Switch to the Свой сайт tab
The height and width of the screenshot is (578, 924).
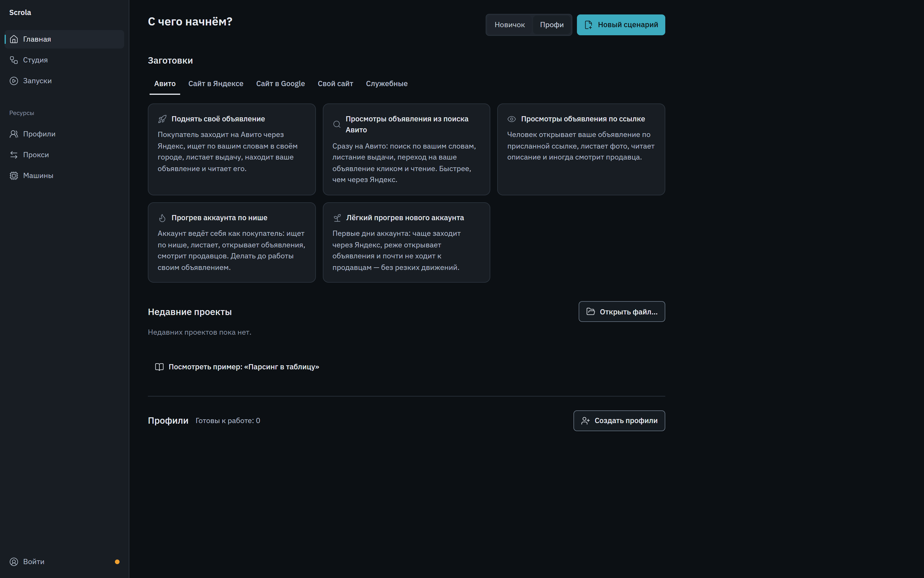tap(335, 84)
